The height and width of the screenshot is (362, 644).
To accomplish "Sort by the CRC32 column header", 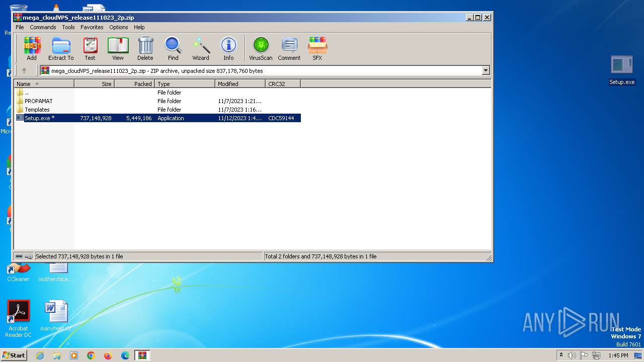I will 283,84.
